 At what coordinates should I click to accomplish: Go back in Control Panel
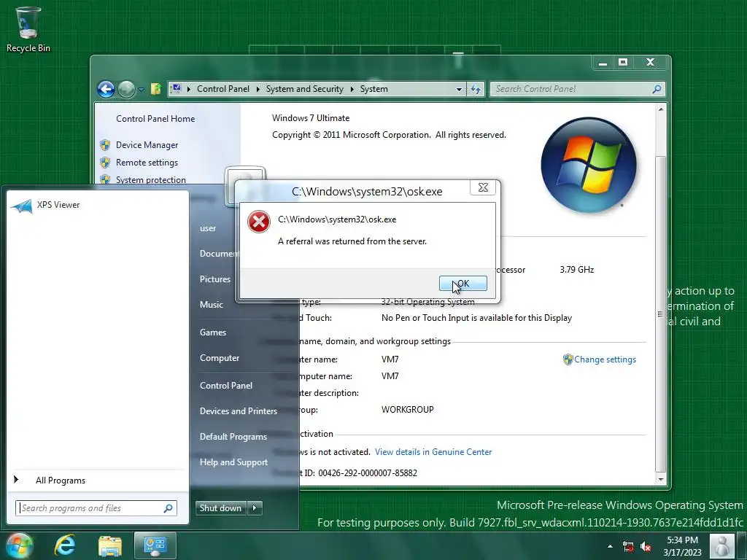point(106,89)
